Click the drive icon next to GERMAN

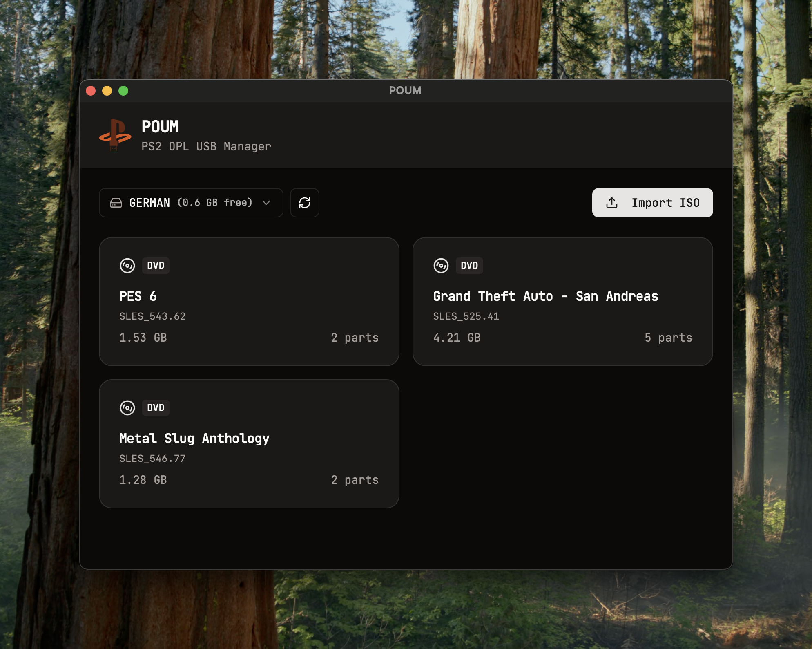pyautogui.click(x=116, y=203)
